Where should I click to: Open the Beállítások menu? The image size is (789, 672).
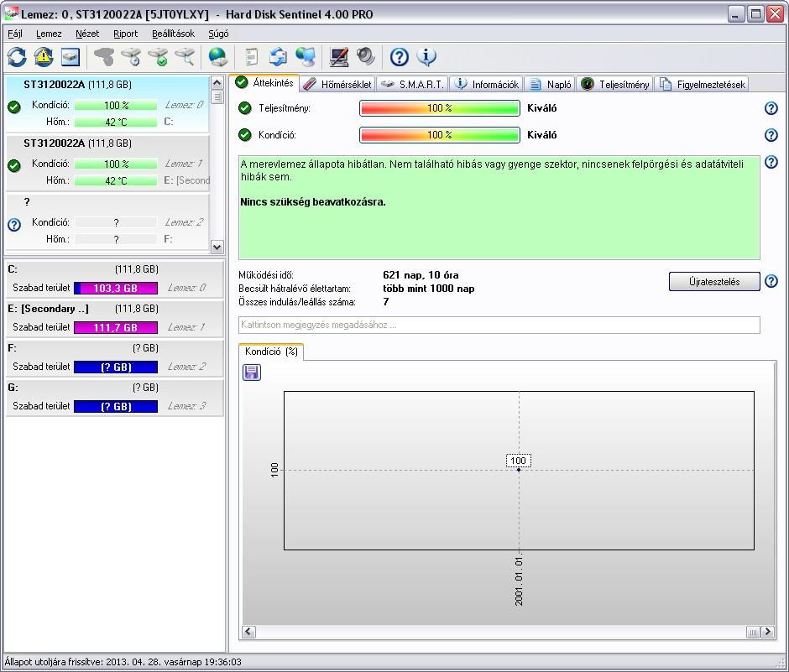tap(173, 34)
